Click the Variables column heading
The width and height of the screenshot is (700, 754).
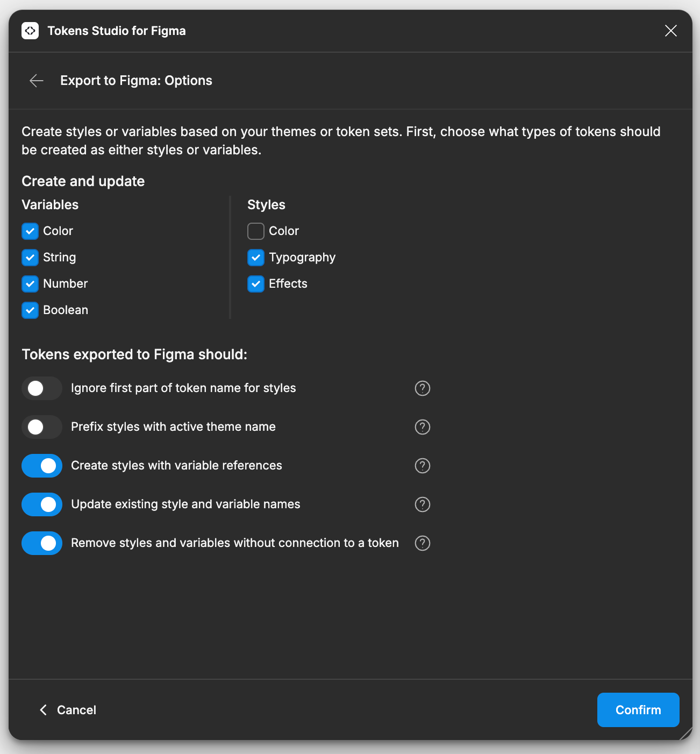50,205
